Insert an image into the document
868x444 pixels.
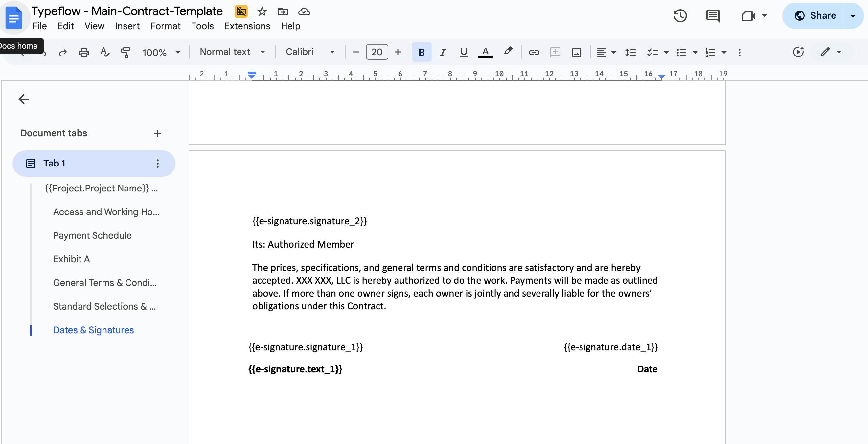point(577,52)
